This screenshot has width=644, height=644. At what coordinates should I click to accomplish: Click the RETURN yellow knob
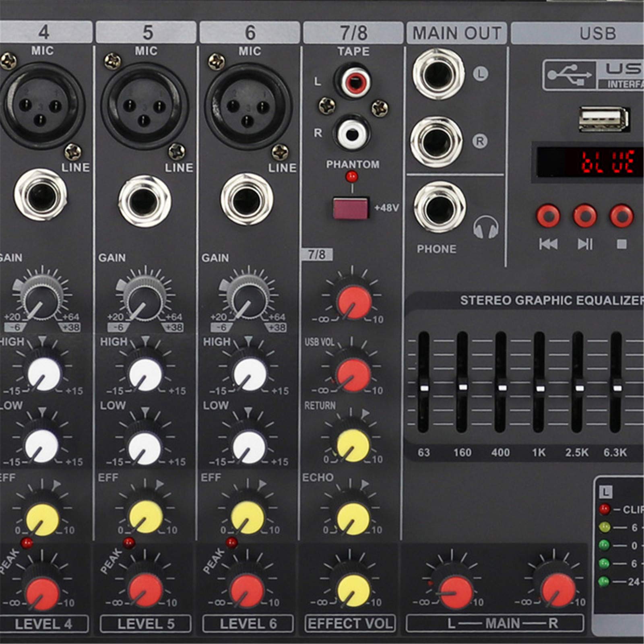[353, 445]
